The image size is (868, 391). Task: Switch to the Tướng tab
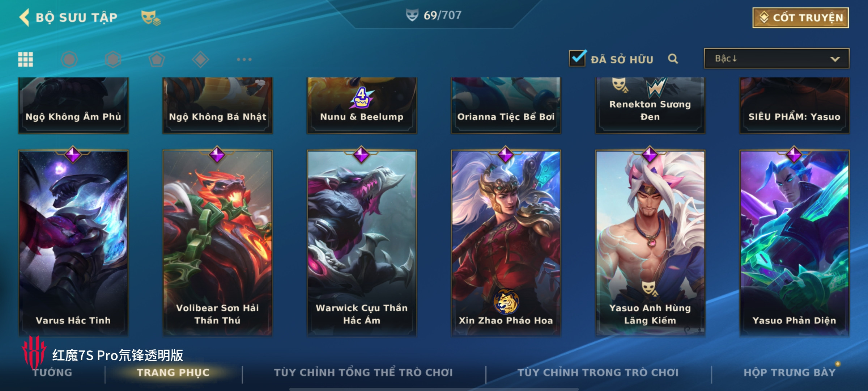(x=52, y=373)
